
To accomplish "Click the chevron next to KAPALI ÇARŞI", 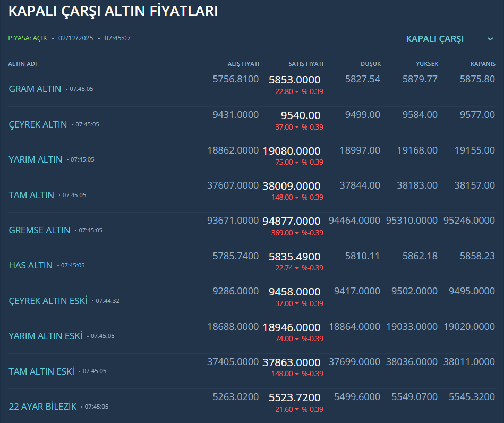I will [x=490, y=39].
